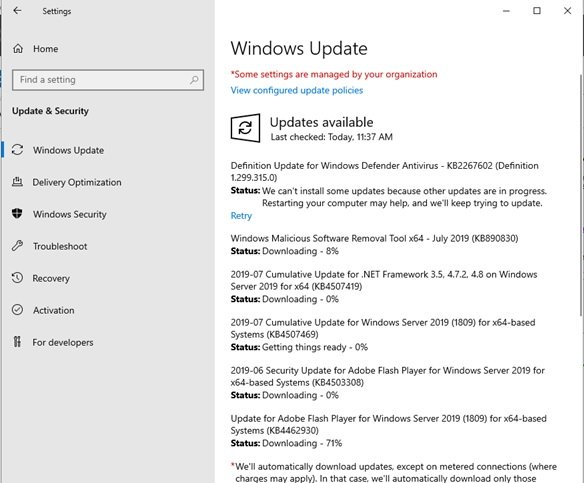The height and width of the screenshot is (483, 584).
Task: Click the Adobe Flash Security Update KB4503308 entry
Action: coord(387,376)
